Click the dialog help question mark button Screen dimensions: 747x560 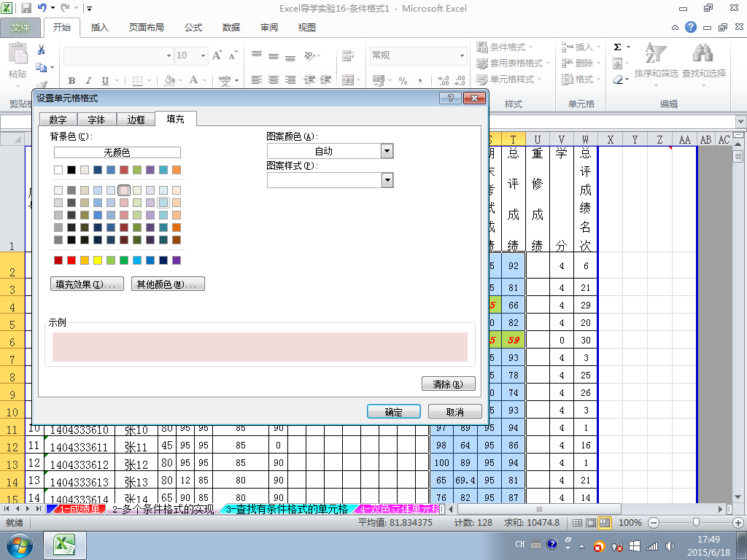coord(450,98)
